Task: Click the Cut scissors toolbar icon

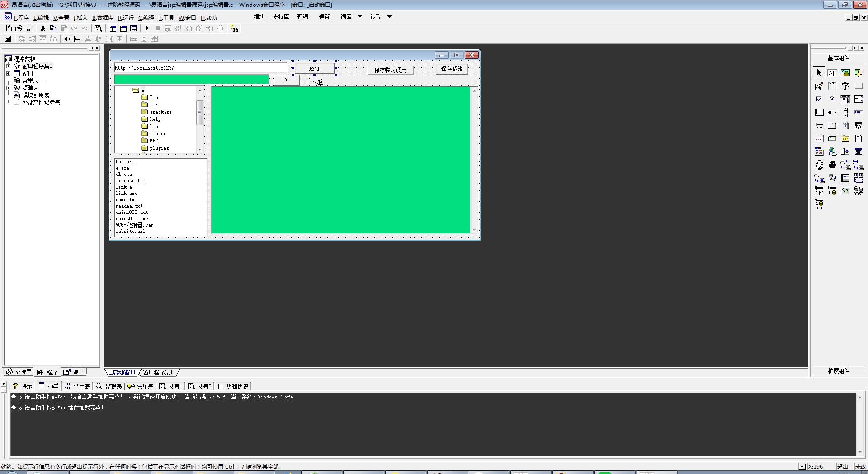Action: coord(43,28)
